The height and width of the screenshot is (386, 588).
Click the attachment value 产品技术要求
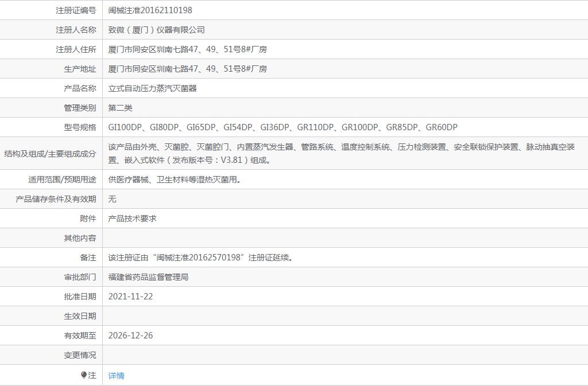pos(132,219)
